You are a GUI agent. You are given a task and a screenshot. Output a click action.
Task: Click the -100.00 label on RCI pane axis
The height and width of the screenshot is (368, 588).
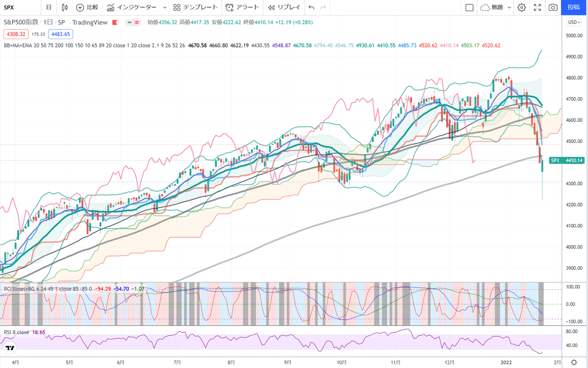[573, 322]
